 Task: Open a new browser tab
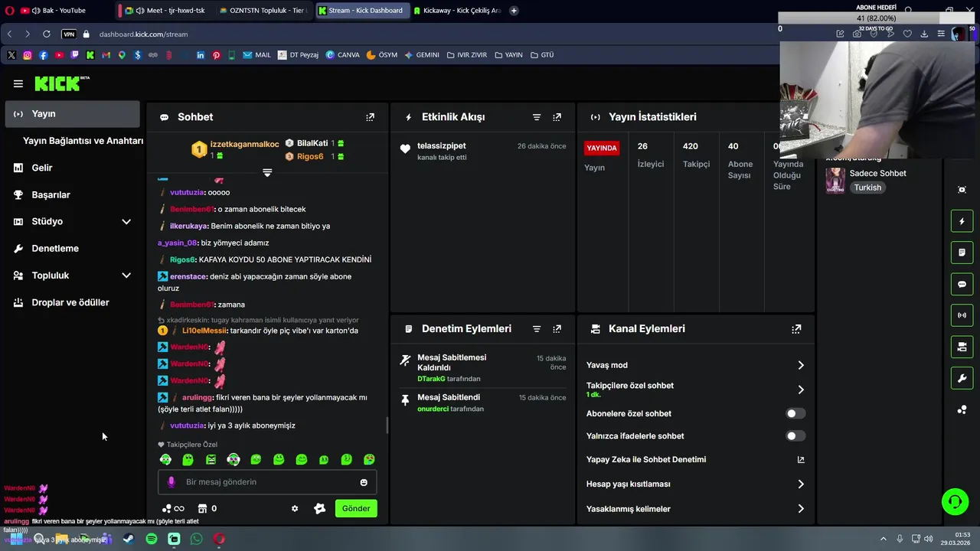(514, 11)
